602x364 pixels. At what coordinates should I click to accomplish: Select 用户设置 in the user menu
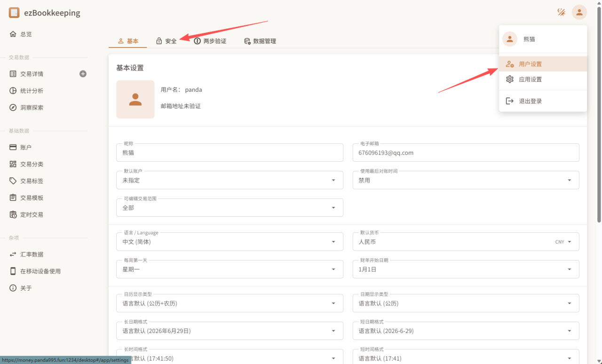[x=543, y=64]
